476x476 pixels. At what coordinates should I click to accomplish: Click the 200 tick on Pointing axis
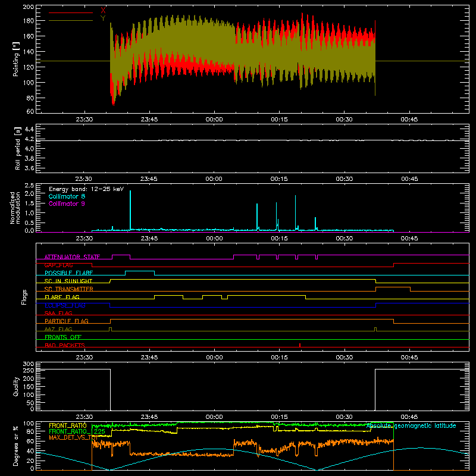click(29, 7)
